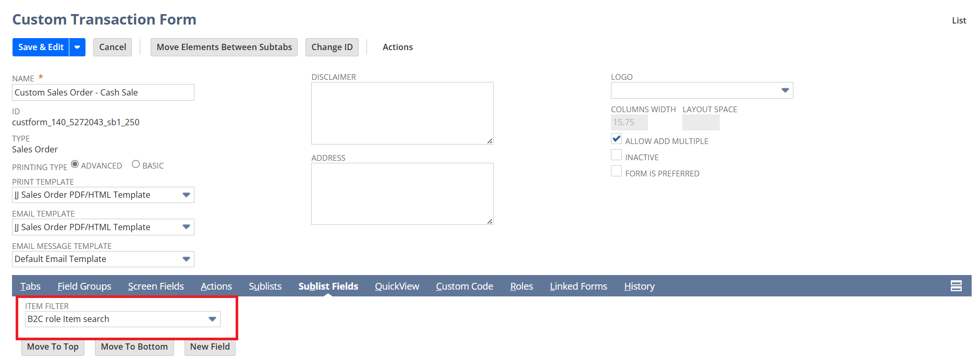Click the Save & Edit button

point(41,47)
